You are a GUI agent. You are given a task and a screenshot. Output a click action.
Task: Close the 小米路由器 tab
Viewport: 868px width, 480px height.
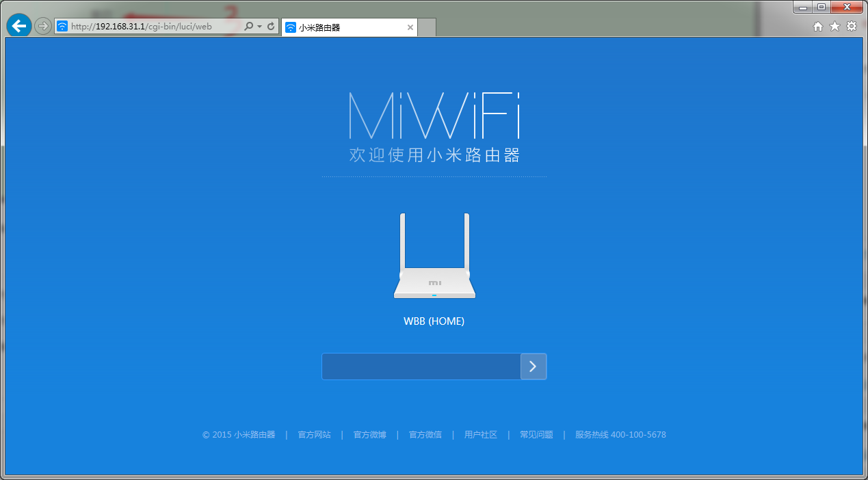[x=410, y=27]
